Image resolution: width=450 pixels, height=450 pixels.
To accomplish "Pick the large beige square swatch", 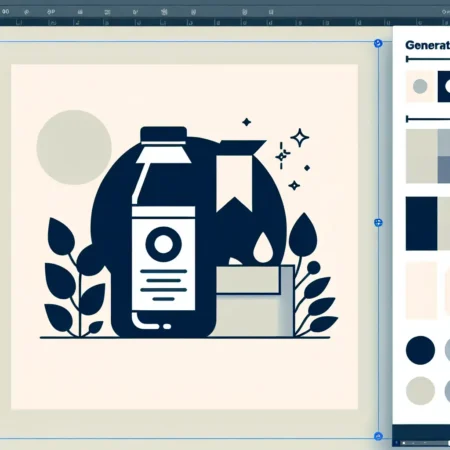I will coord(421,156).
